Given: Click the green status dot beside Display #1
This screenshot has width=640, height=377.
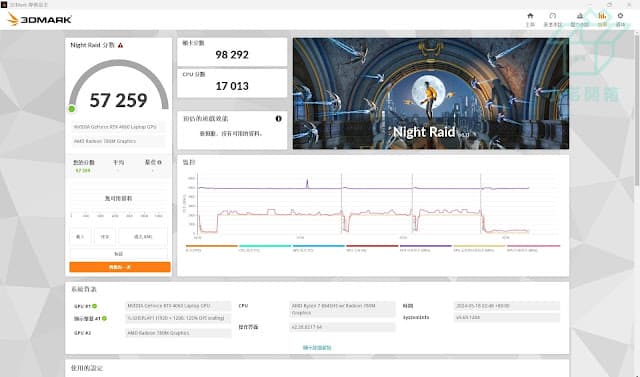Looking at the screenshot, I should coord(104,318).
